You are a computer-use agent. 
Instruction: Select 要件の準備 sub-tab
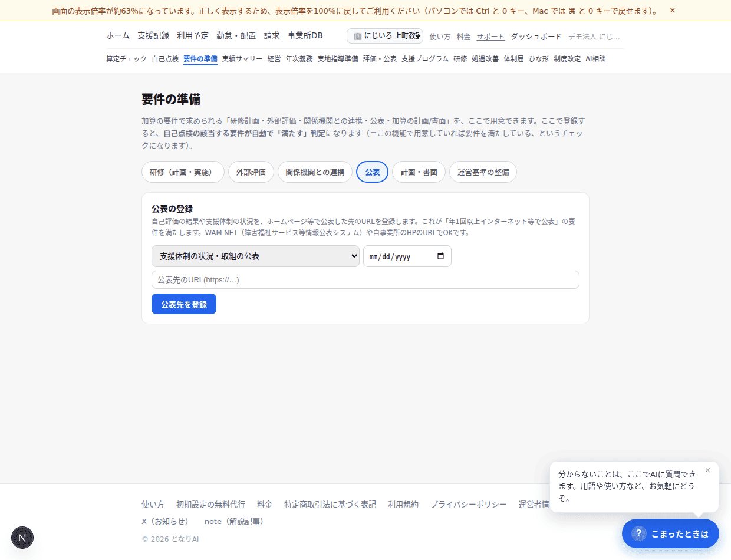(200, 59)
